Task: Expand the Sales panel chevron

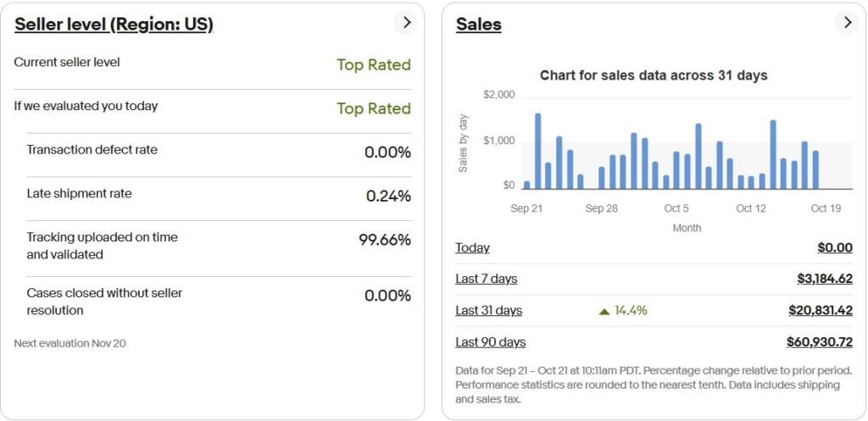Action: (846, 23)
